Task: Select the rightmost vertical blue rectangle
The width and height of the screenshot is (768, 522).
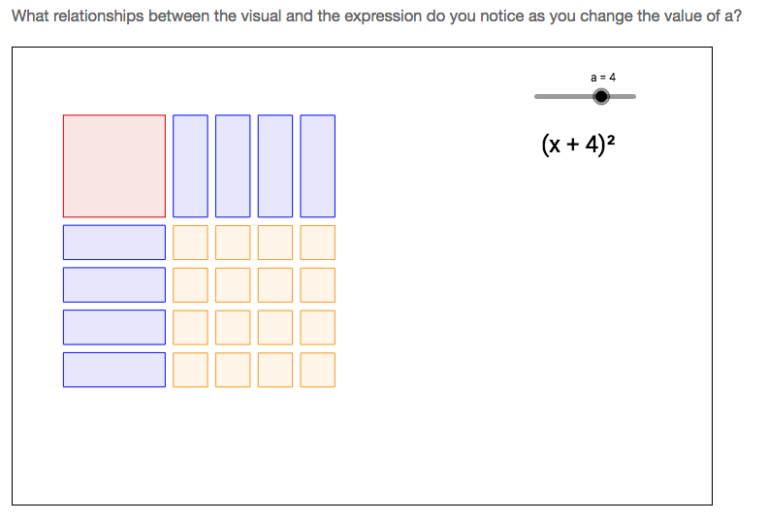Action: pos(318,166)
